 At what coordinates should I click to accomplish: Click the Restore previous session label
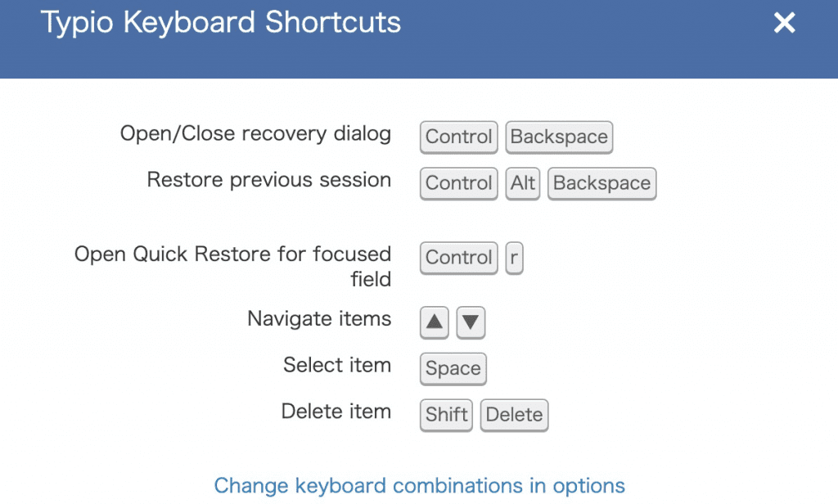coord(268,180)
